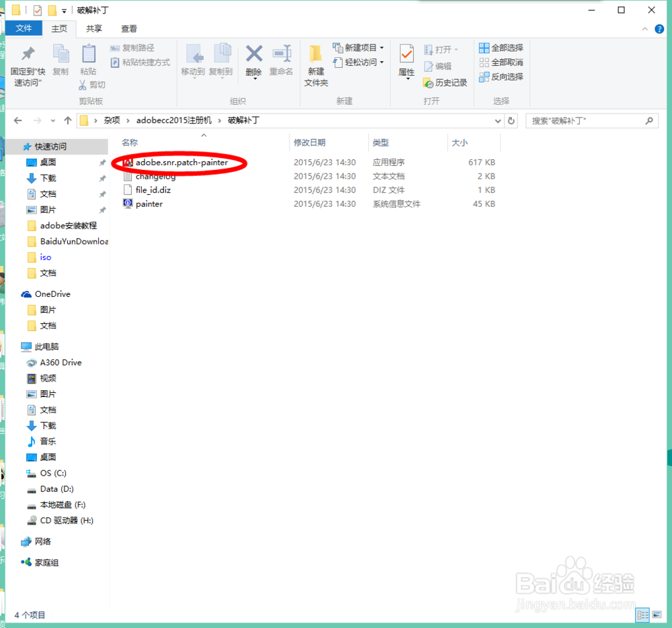Switch to the 查看 (View) ribbon tab
This screenshot has height=628, width=672.
(x=129, y=28)
